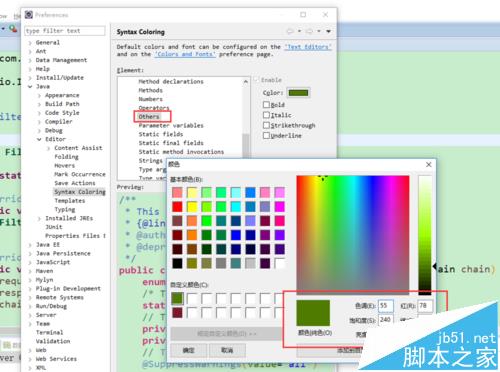
Task: Pick the bright yellow basic color swatch
Action: [192, 207]
